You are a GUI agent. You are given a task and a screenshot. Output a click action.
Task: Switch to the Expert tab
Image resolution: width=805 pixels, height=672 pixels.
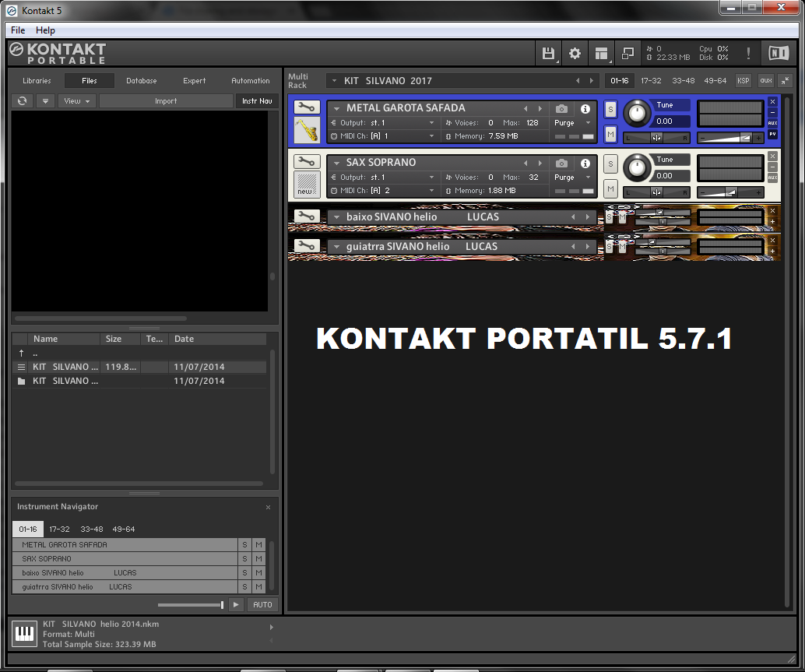194,81
